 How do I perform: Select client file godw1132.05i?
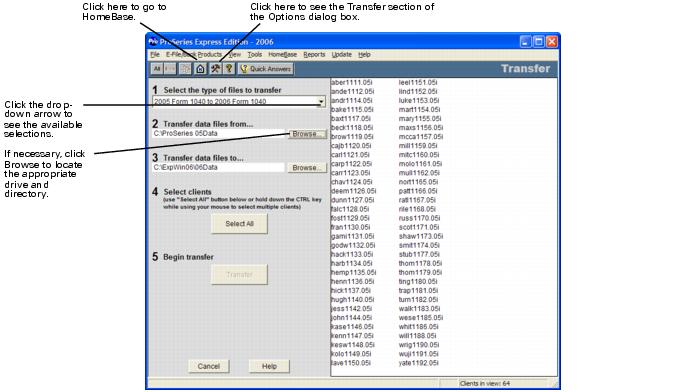pyautogui.click(x=353, y=245)
